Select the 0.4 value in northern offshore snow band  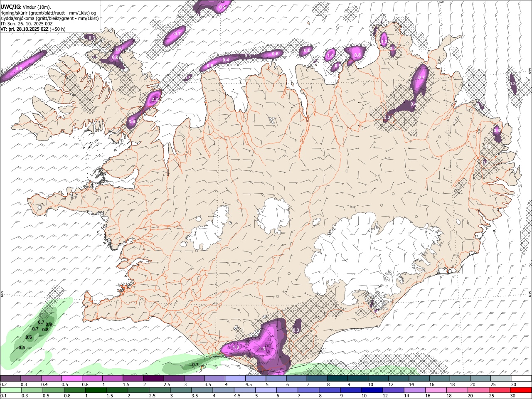click(226, 60)
